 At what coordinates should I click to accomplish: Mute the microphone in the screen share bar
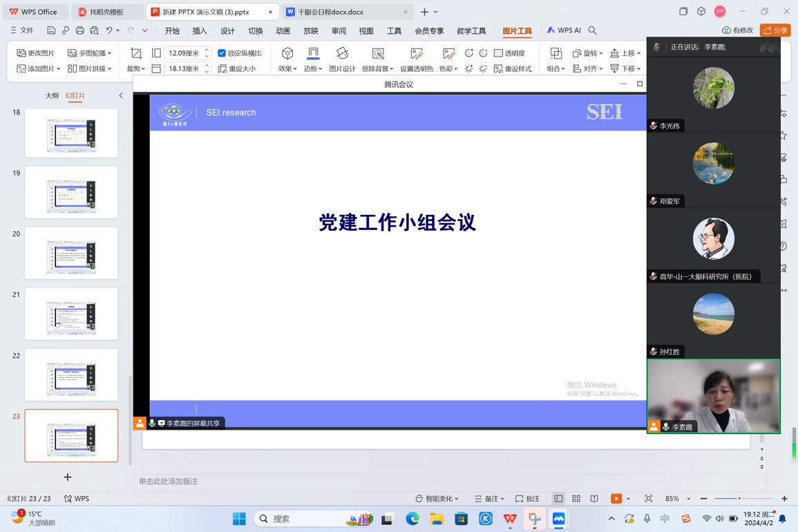(x=151, y=423)
